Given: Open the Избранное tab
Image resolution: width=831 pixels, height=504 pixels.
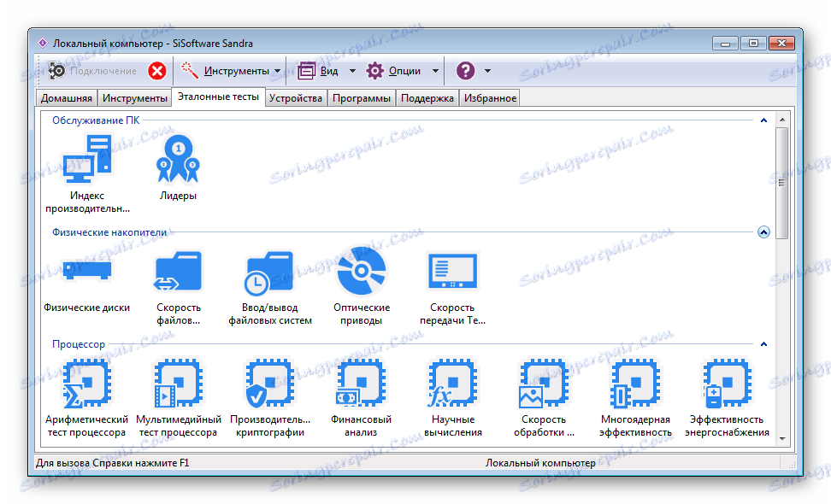Looking at the screenshot, I should pos(489,97).
